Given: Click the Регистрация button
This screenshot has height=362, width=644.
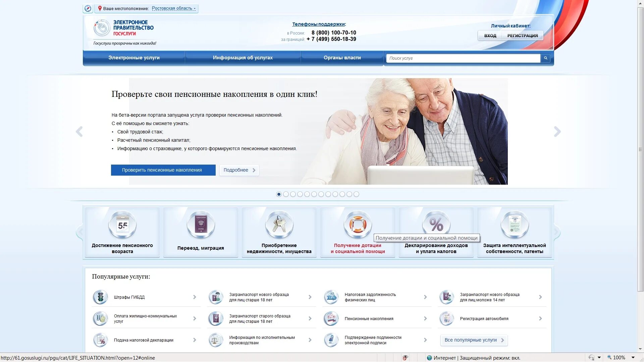Looking at the screenshot, I should click(x=522, y=36).
